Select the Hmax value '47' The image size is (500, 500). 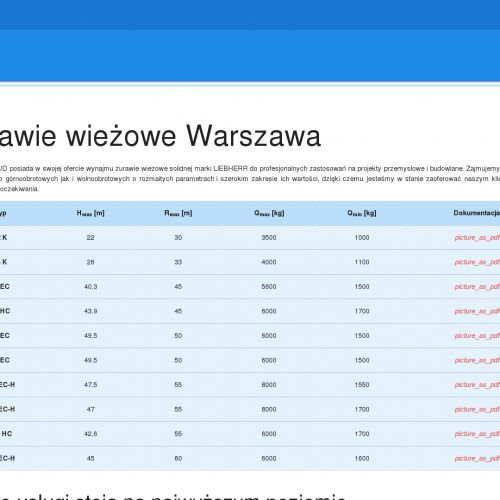(x=90, y=409)
